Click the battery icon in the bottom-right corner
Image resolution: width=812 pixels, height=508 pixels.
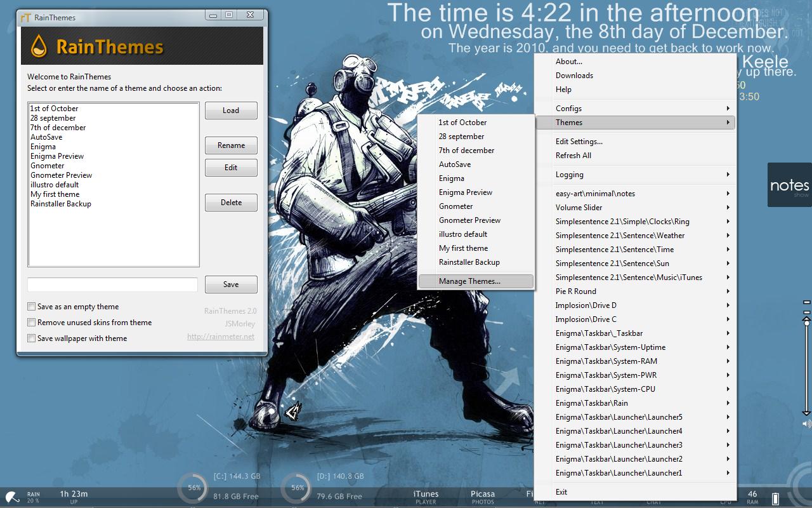[775, 498]
